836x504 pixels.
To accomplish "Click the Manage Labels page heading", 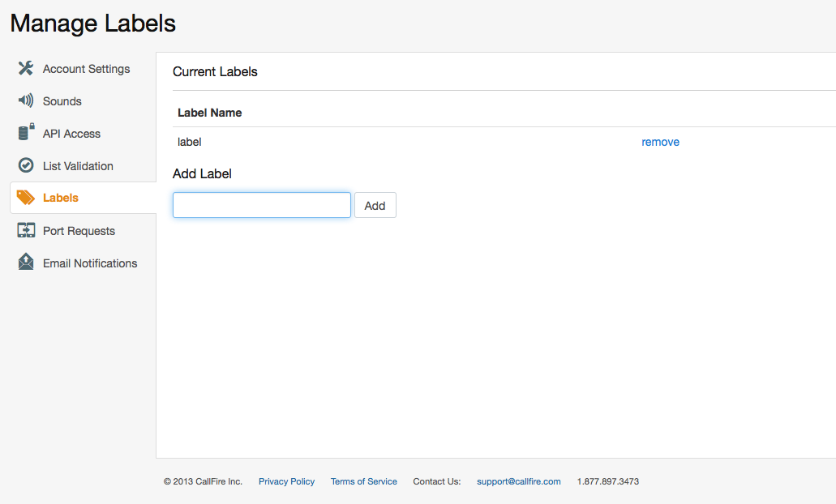I will [92, 23].
